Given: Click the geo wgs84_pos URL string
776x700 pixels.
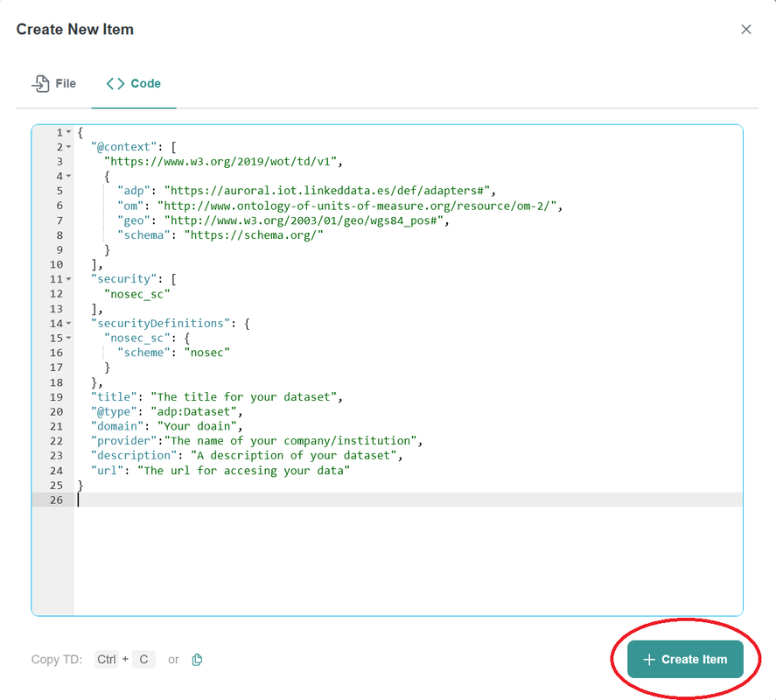Looking at the screenshot, I should (x=304, y=220).
